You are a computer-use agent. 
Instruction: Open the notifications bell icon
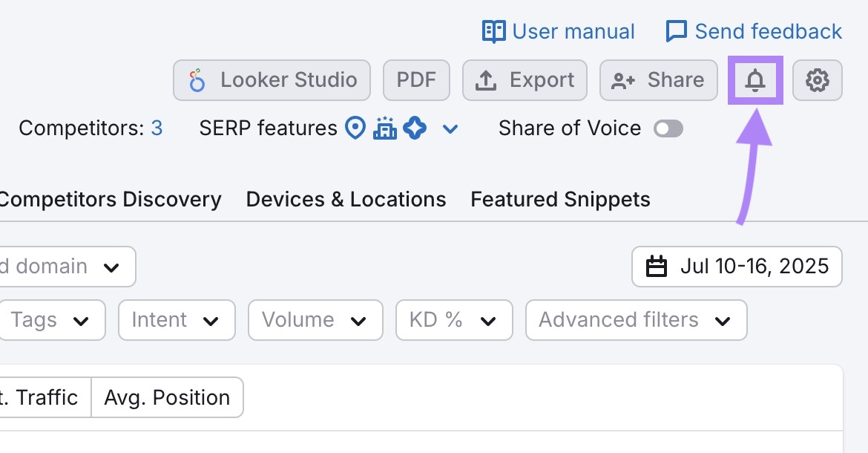(x=755, y=80)
